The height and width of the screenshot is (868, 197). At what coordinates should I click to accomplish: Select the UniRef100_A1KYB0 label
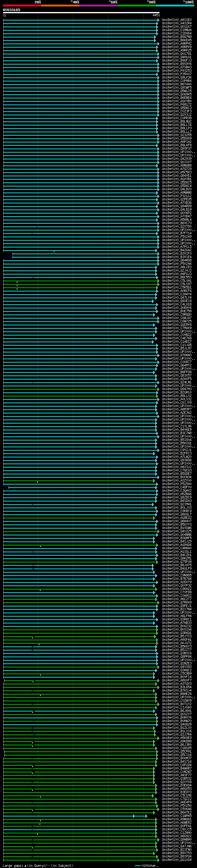tap(176, 101)
